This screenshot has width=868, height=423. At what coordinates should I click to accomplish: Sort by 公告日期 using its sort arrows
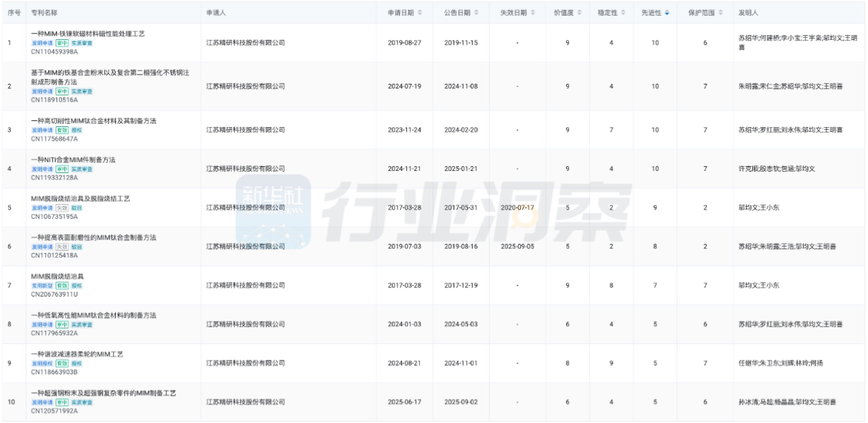point(477,13)
